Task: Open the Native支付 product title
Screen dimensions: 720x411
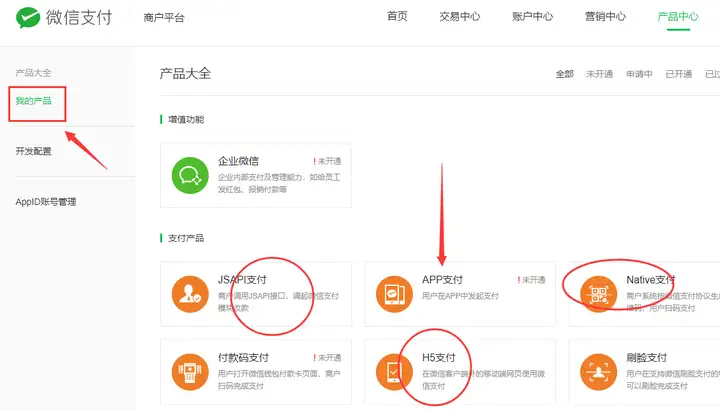Action: coord(651,280)
